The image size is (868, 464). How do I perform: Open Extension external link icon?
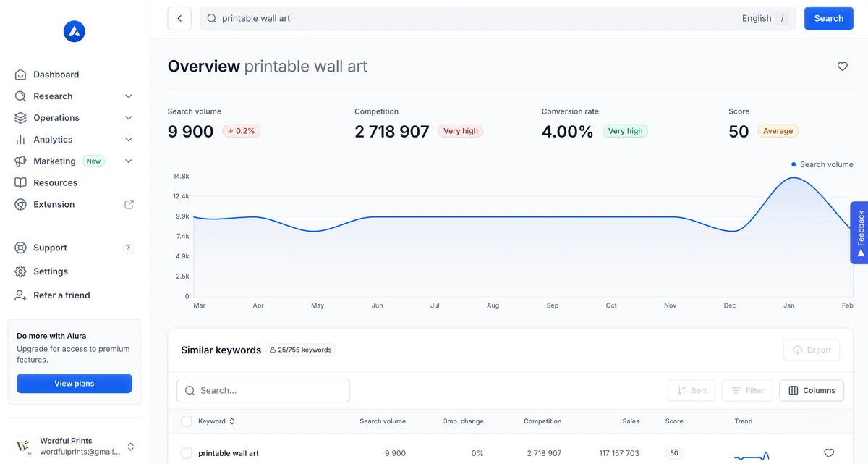tap(129, 205)
